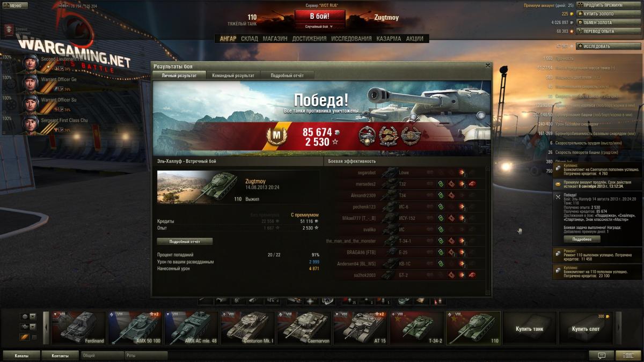The height and width of the screenshot is (362, 644).
Task: Click the third achievement medal in victory banner
Action: 411,136
